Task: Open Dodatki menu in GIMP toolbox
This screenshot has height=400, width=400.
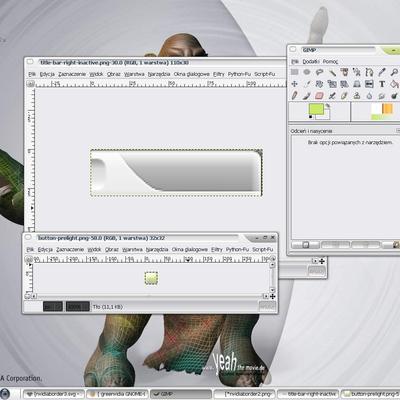Action: [x=311, y=62]
